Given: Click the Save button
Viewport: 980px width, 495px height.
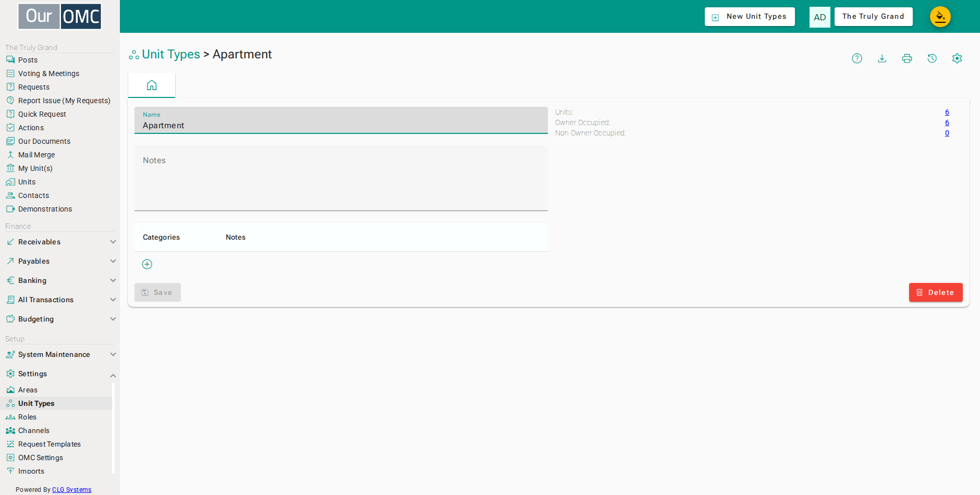Looking at the screenshot, I should pos(157,292).
